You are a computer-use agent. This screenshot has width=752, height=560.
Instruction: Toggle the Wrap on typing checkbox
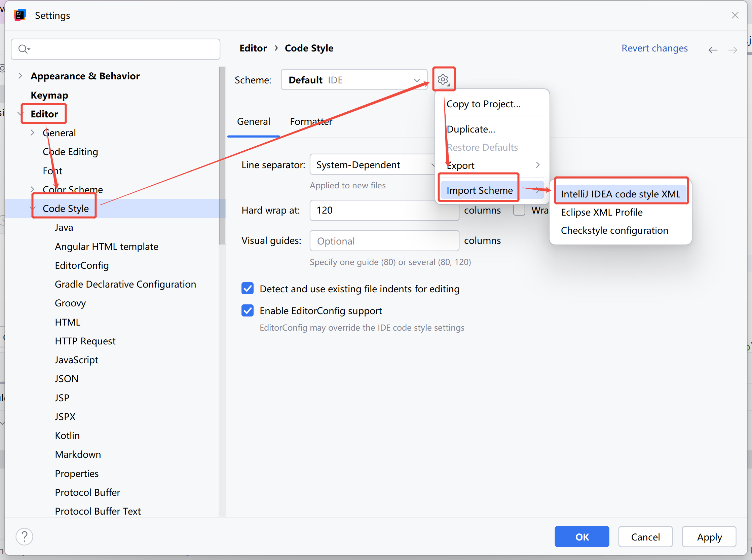519,210
